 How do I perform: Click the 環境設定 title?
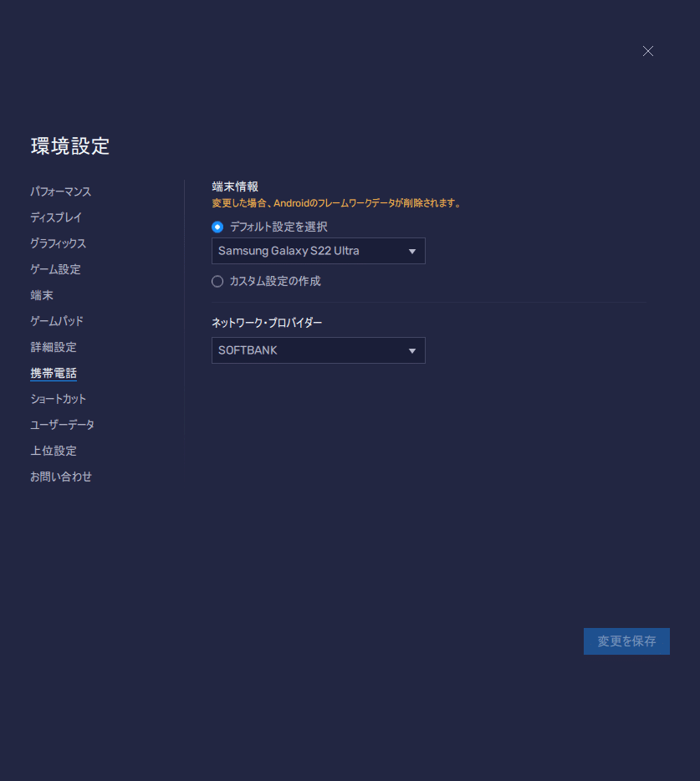[69, 146]
